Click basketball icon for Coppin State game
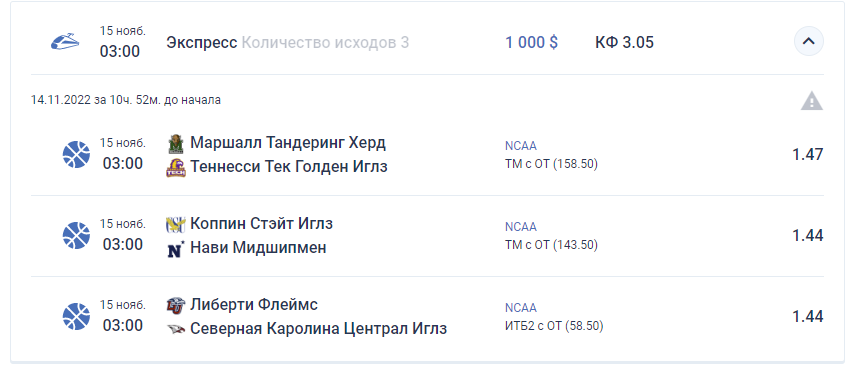This screenshot has width=848, height=366. pyautogui.click(x=76, y=236)
